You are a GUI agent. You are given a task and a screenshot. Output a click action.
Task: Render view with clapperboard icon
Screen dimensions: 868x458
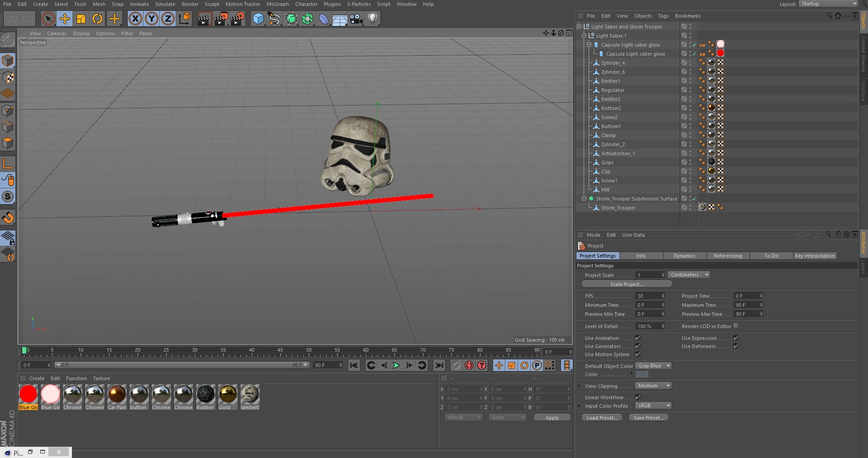[x=204, y=19]
